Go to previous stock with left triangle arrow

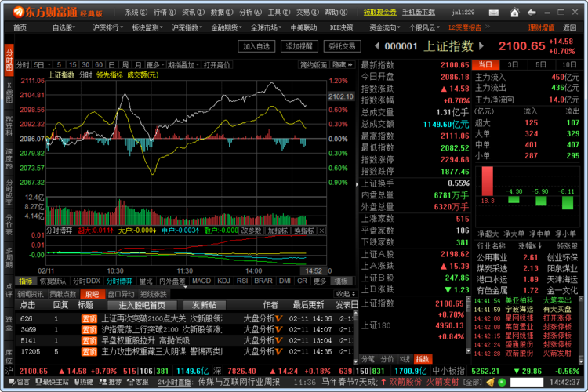coord(377,46)
